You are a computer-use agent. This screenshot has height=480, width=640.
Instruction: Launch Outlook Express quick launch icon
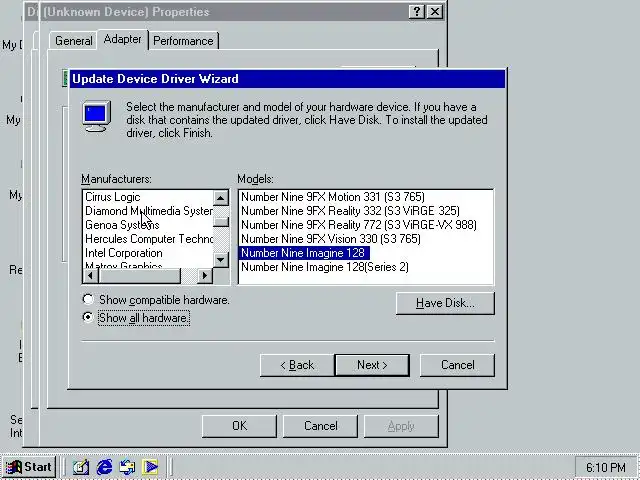pos(127,467)
